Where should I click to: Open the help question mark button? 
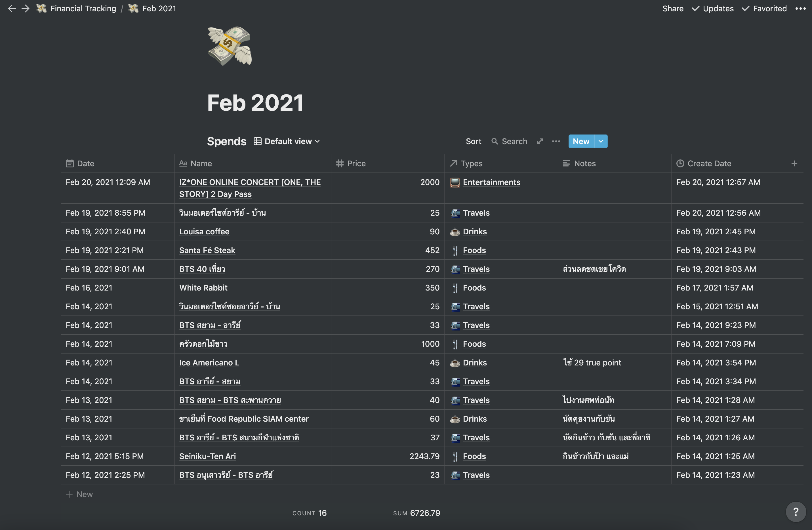(x=796, y=512)
